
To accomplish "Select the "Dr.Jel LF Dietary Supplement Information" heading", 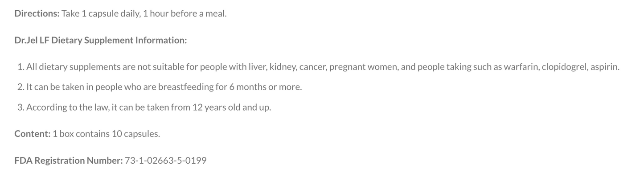I will pos(100,40).
